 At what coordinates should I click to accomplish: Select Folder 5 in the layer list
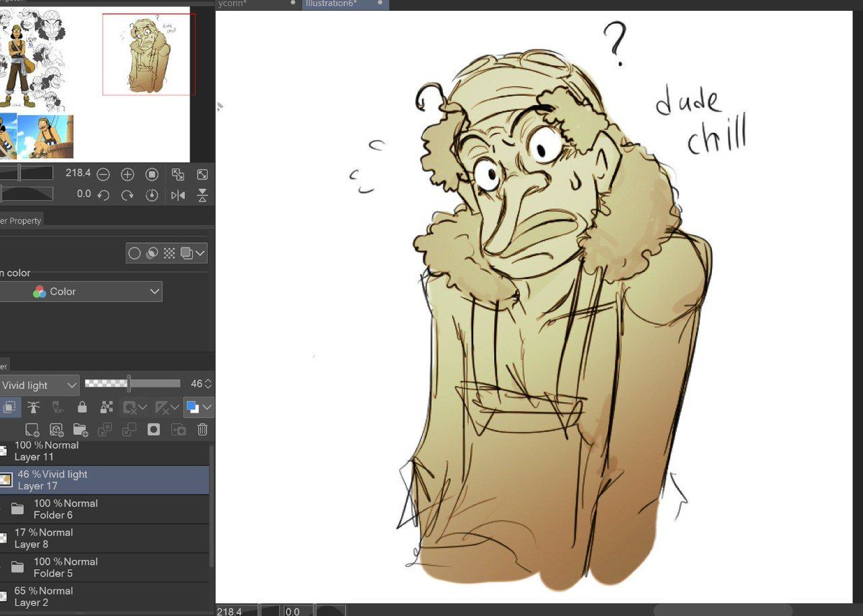click(104, 568)
